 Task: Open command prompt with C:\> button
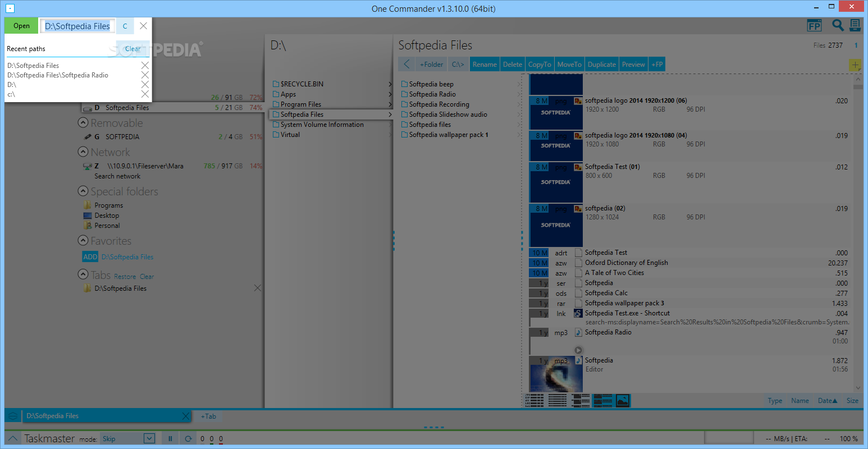coord(458,65)
